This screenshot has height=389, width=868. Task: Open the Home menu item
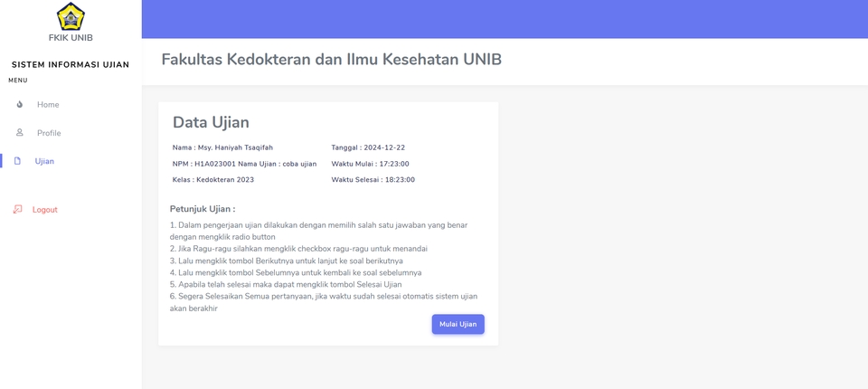[x=48, y=105]
